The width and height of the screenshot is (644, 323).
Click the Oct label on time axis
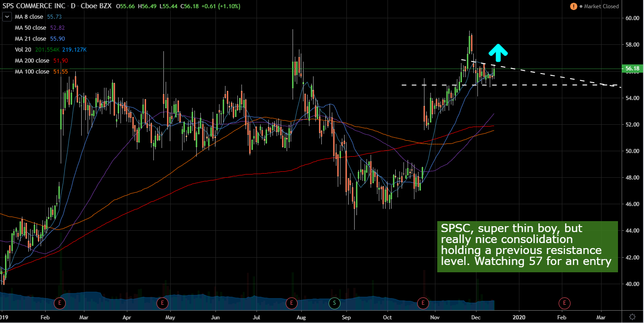tap(387, 317)
